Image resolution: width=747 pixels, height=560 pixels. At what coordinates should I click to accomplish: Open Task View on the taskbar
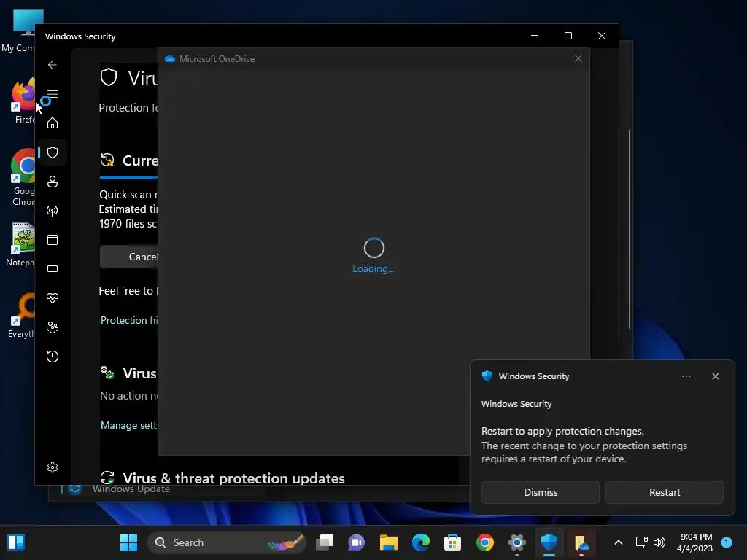pos(325,542)
